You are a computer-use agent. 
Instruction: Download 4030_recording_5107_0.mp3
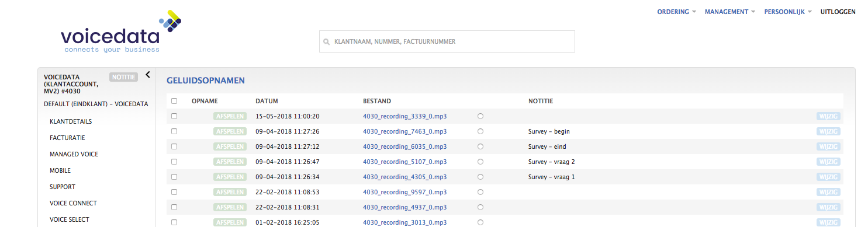point(404,162)
